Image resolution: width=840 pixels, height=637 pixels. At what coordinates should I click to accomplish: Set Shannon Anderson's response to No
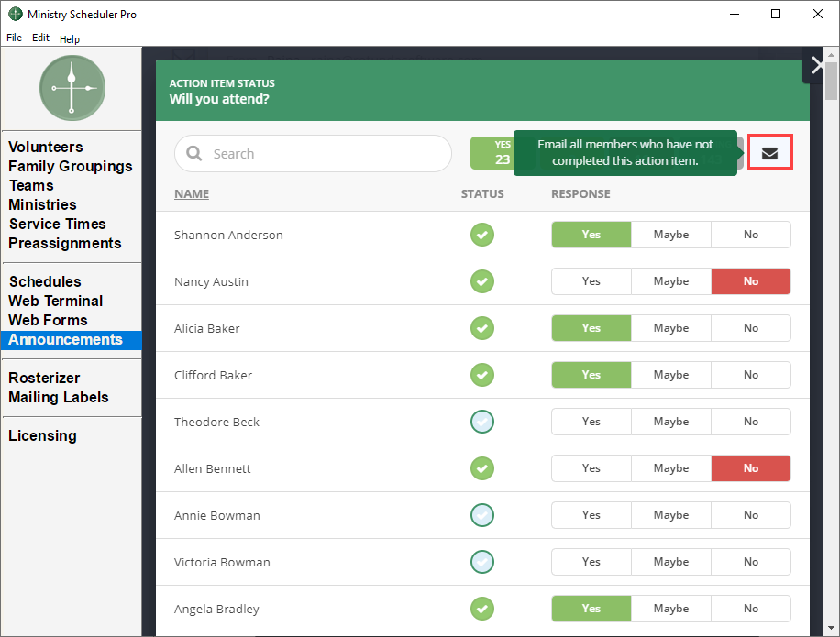[750, 235]
